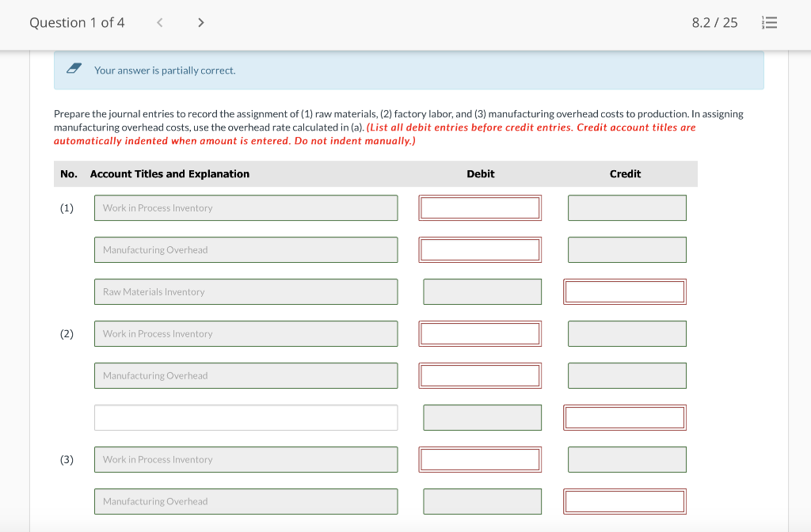811x532 pixels.
Task: Select the Account Titles and Explanation header
Action: pyautogui.click(x=170, y=173)
